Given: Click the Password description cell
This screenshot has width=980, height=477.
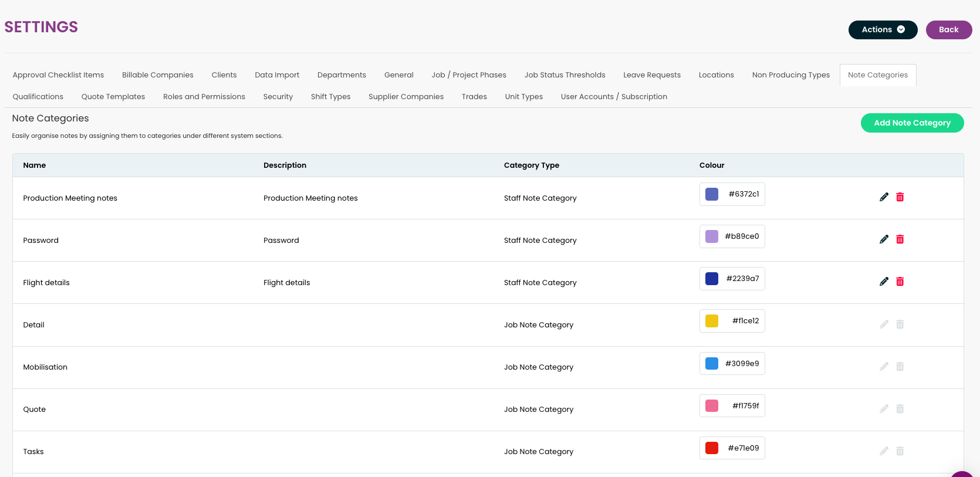Looking at the screenshot, I should pyautogui.click(x=281, y=241).
